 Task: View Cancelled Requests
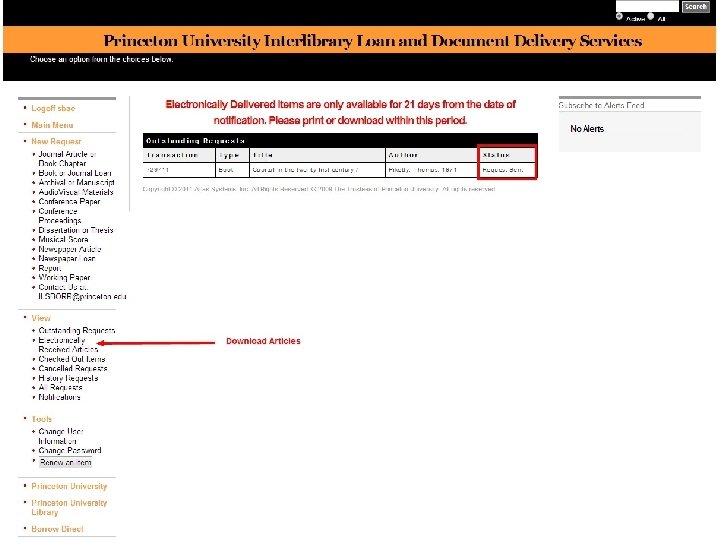coord(73,369)
